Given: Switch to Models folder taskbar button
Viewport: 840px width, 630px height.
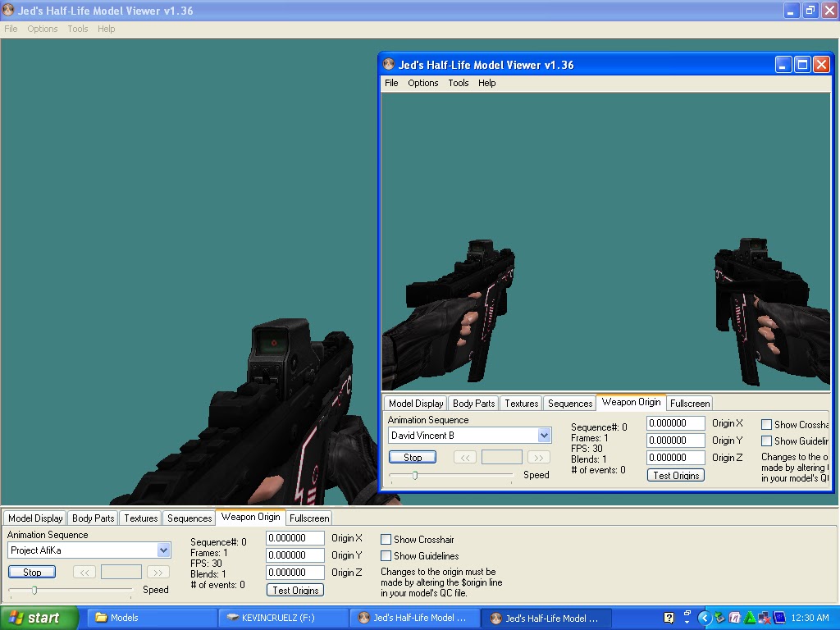Looking at the screenshot, I should coord(151,618).
